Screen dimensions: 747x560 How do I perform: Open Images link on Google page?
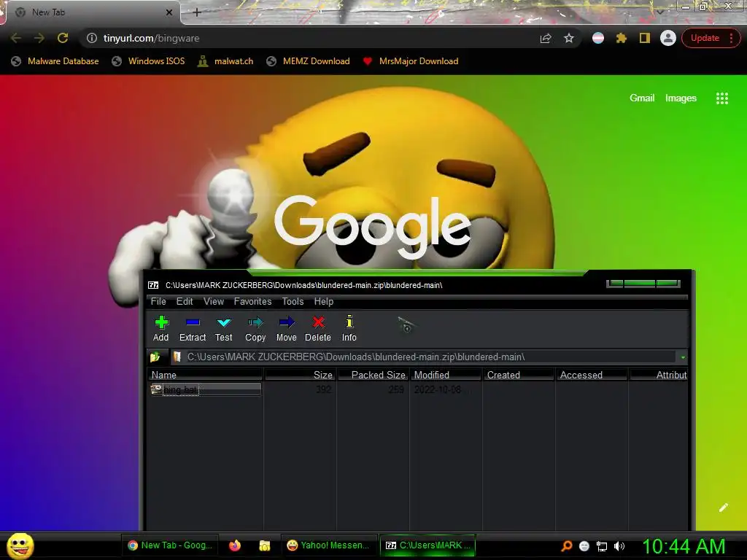point(681,98)
